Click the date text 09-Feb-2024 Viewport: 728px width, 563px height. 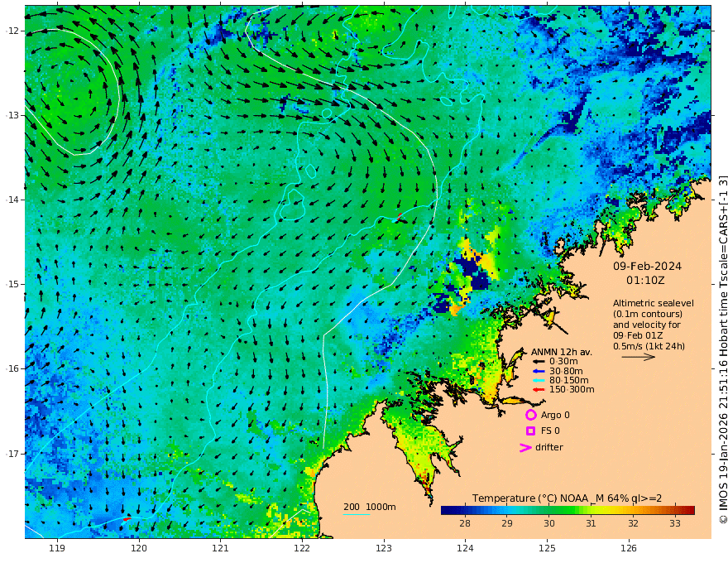pos(647,266)
